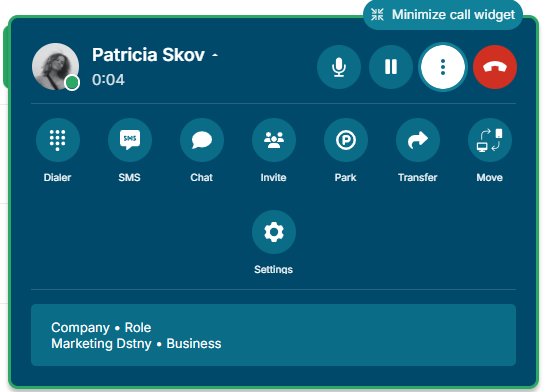Expand the dash beside Patricia Skov
The height and width of the screenshot is (392, 543).
click(215, 55)
